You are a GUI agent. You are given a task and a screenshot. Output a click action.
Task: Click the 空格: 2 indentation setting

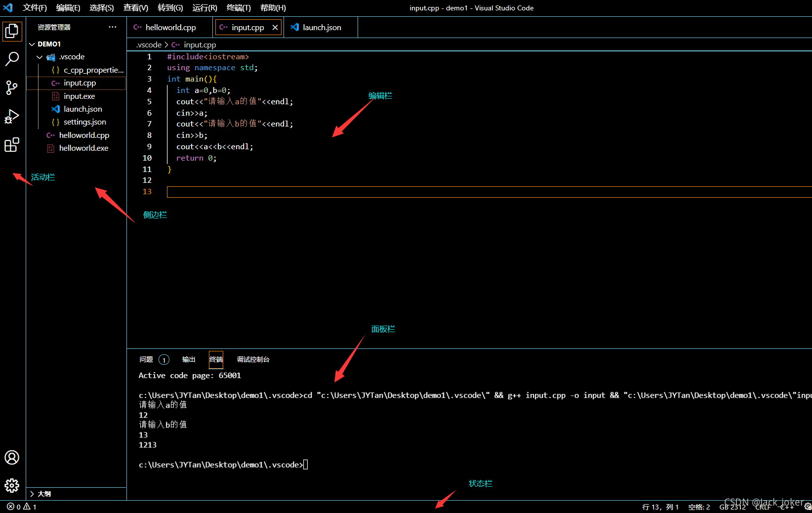699,507
